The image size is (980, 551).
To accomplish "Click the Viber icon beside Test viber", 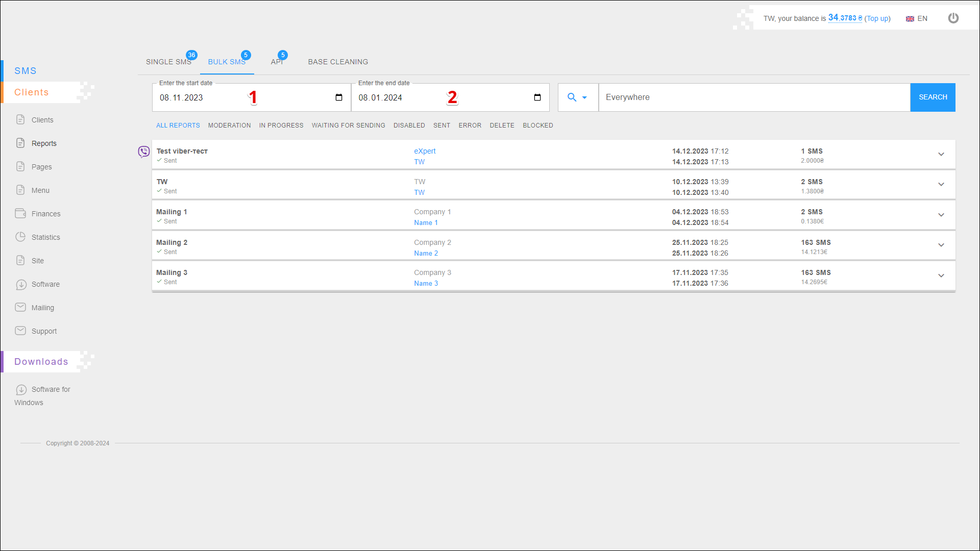I will 144,152.
